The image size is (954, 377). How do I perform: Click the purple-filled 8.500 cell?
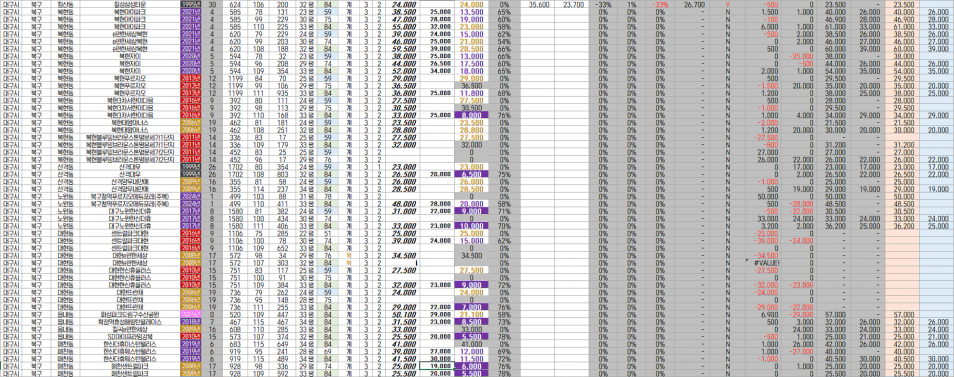click(472, 322)
